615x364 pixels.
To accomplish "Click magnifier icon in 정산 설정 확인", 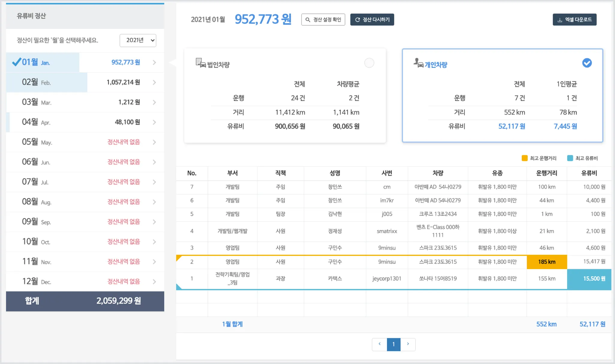I will [x=308, y=20].
